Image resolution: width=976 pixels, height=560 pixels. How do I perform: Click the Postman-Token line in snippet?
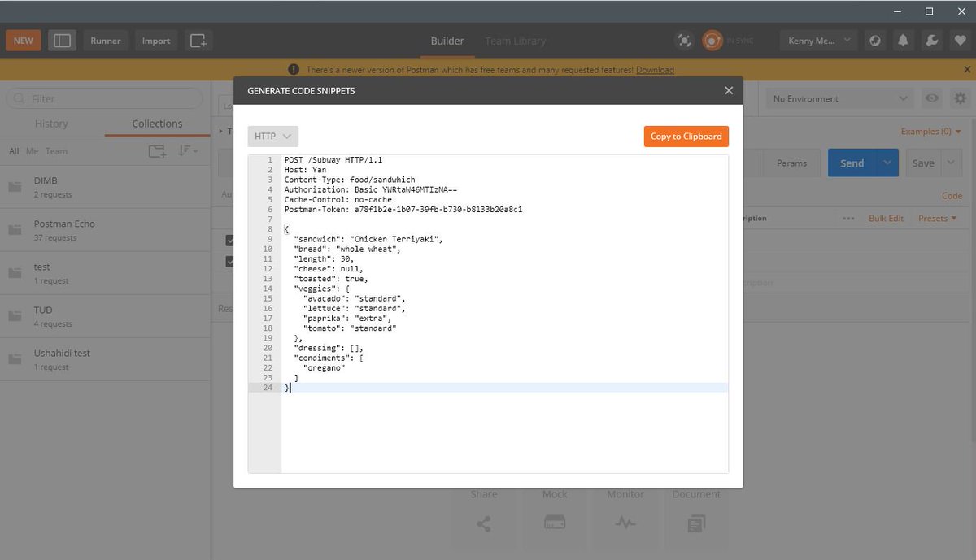(403, 209)
